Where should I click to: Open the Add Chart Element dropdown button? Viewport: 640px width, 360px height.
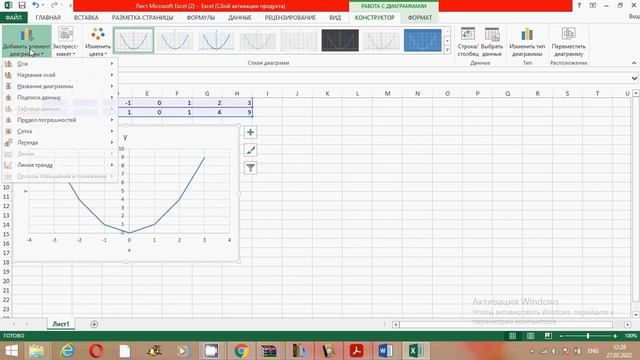(x=27, y=41)
